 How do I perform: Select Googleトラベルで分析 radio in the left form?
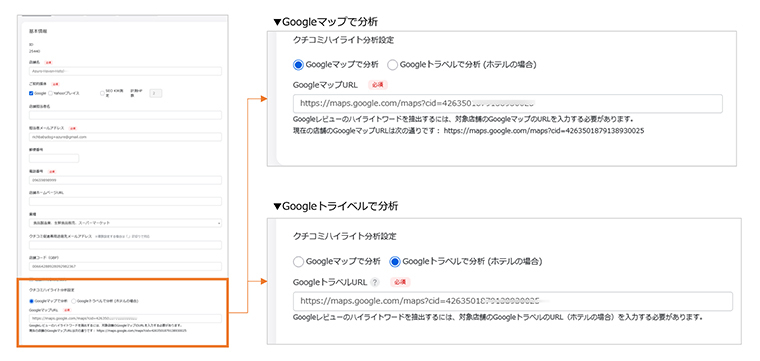pos(73,300)
